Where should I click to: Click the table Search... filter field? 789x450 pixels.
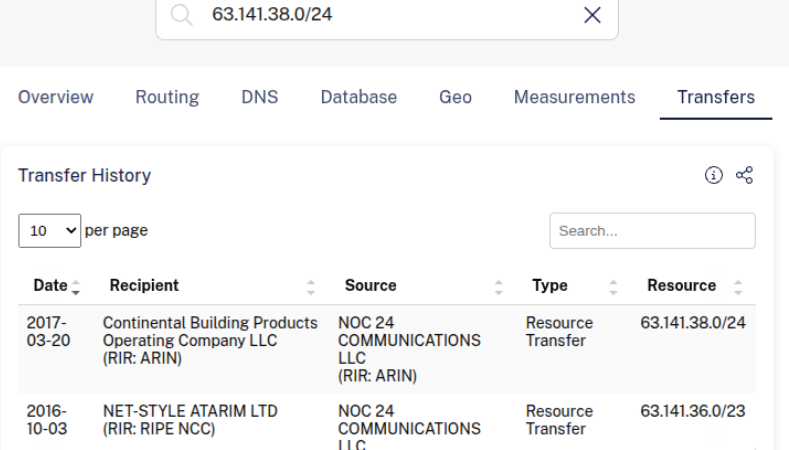(652, 231)
